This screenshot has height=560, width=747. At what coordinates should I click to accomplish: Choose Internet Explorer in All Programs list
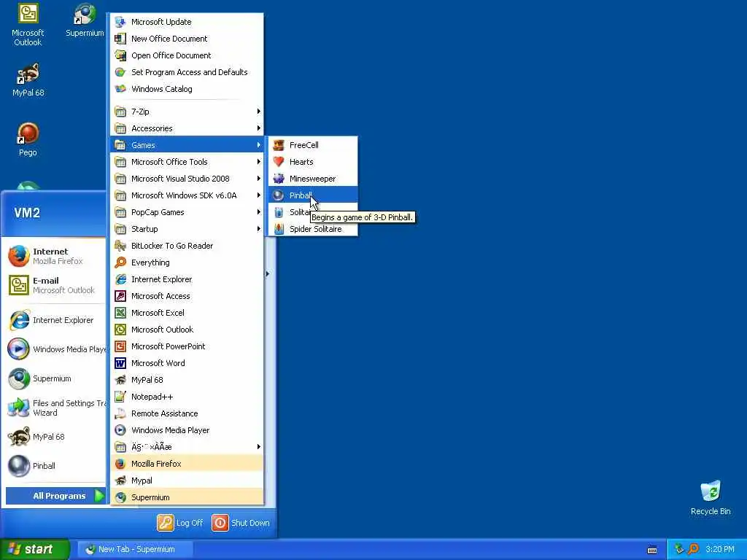click(x=187, y=279)
